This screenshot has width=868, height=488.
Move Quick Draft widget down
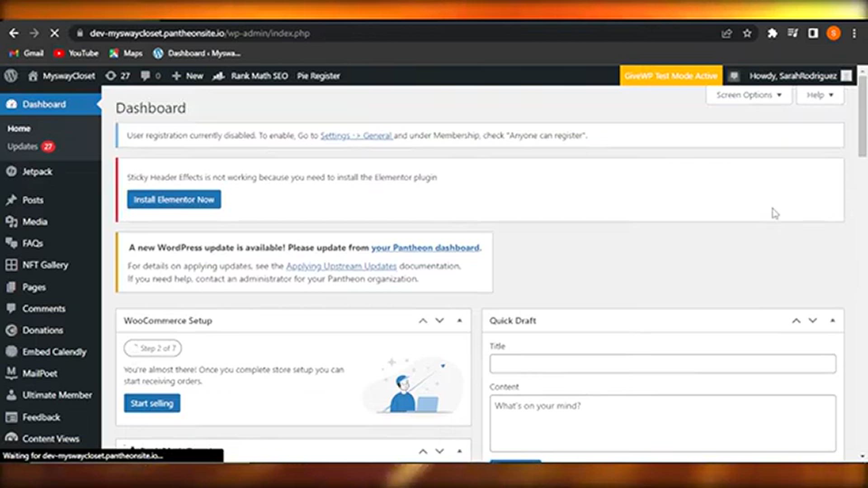(813, 321)
